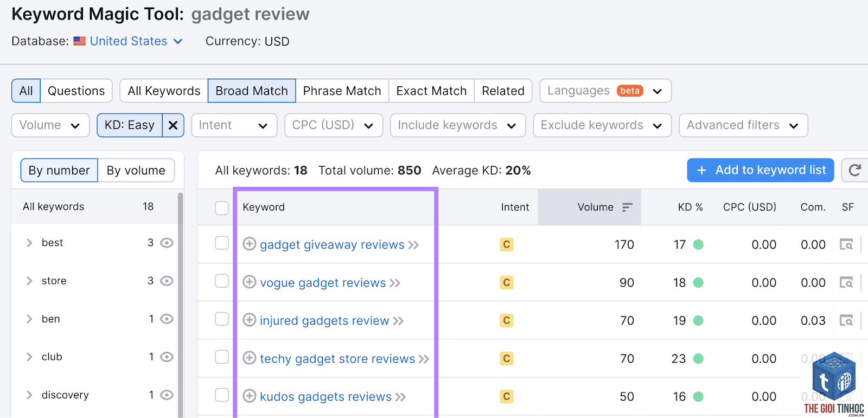Expand the ben keyword group
This screenshot has width=868, height=418.
coord(29,319)
